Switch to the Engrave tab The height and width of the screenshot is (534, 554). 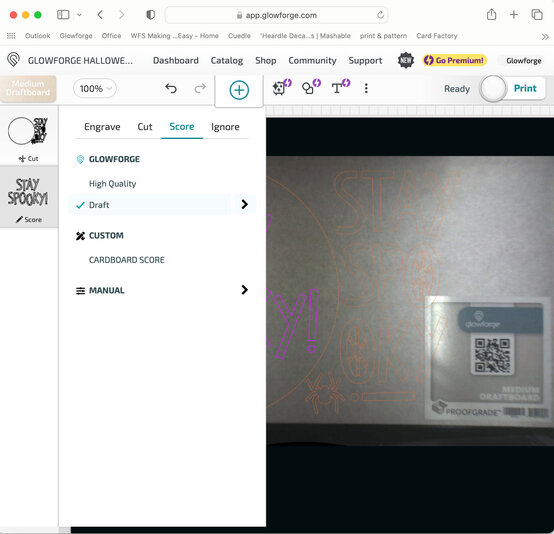coord(102,127)
